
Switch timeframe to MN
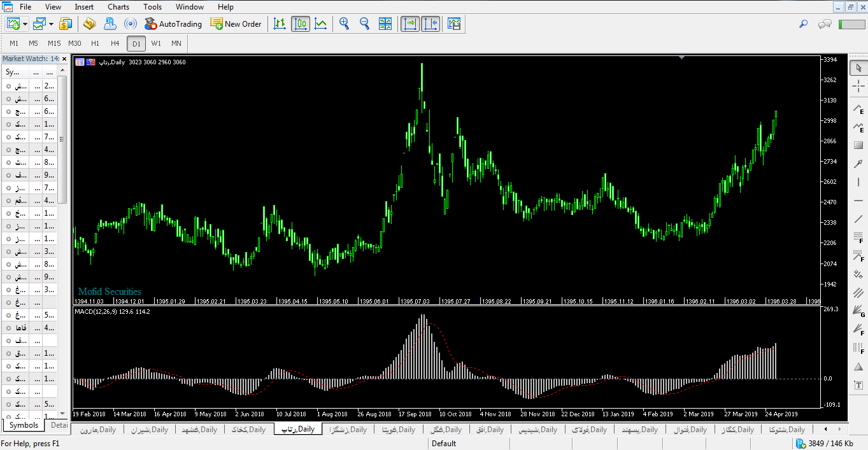(x=176, y=43)
